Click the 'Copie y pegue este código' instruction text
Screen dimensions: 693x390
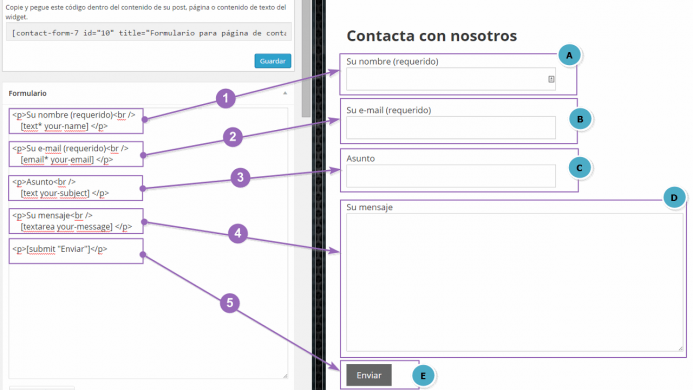coord(146,12)
